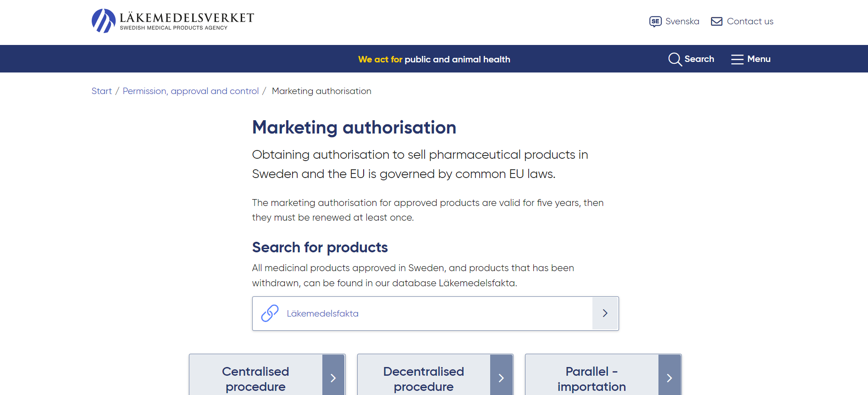Open the Parallel importation arrow chevron
Viewport: 868px width, 395px height.
[669, 378]
